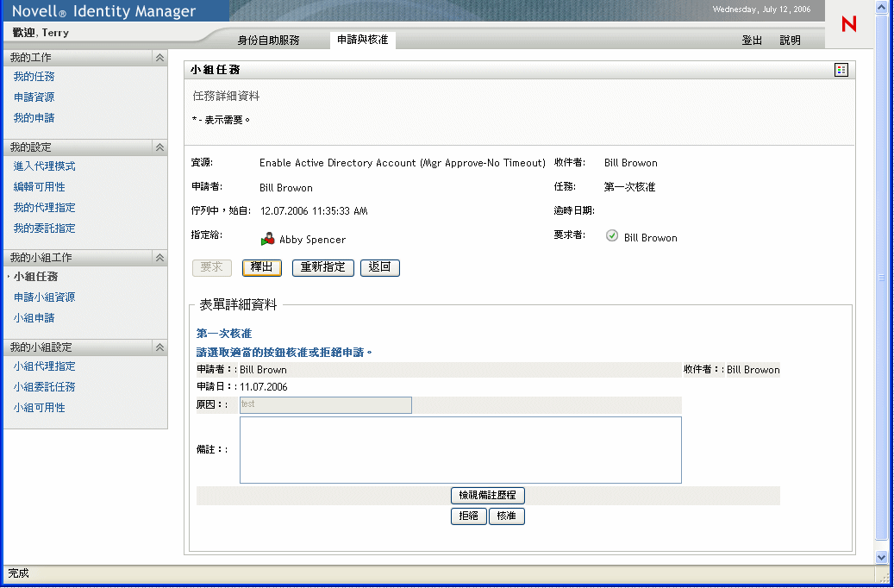Click the 返回 back button

[x=380, y=267]
